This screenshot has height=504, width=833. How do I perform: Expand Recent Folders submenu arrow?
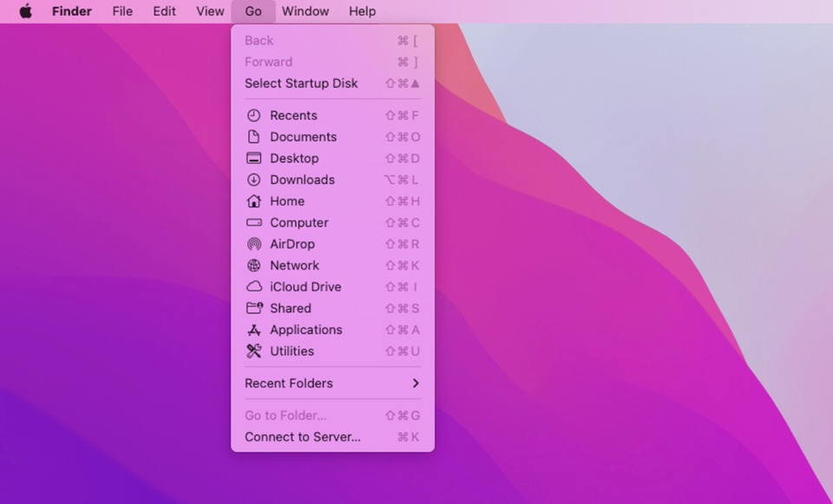pyautogui.click(x=416, y=383)
